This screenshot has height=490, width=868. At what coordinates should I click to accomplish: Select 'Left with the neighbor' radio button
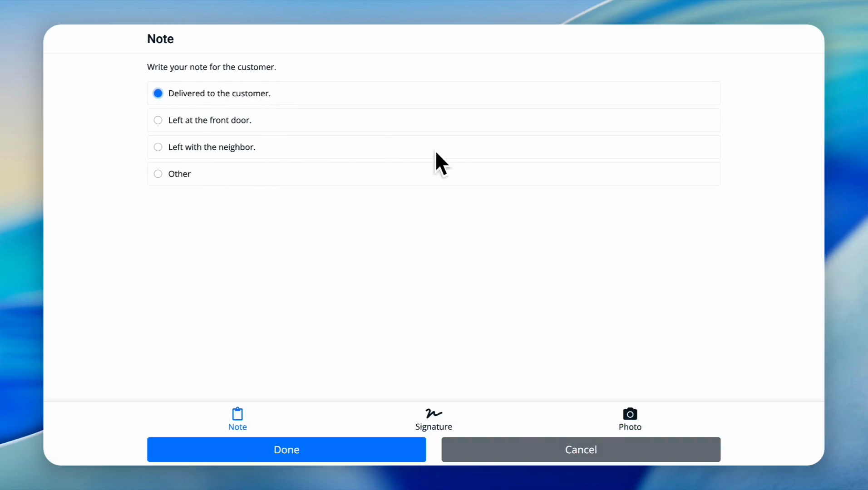click(x=158, y=147)
